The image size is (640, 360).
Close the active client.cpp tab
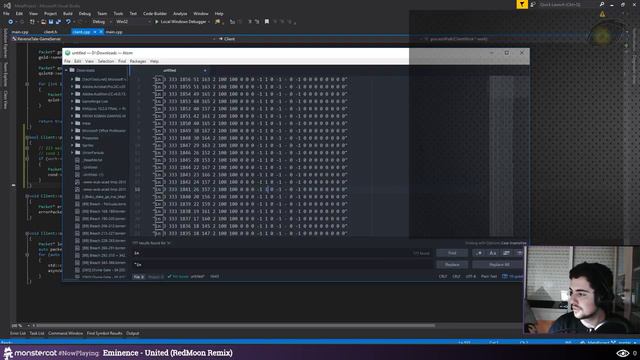pos(100,31)
